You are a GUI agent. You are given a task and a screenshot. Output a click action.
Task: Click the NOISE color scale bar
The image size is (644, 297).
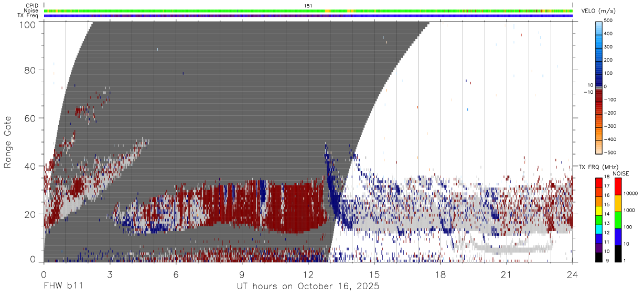point(618,219)
